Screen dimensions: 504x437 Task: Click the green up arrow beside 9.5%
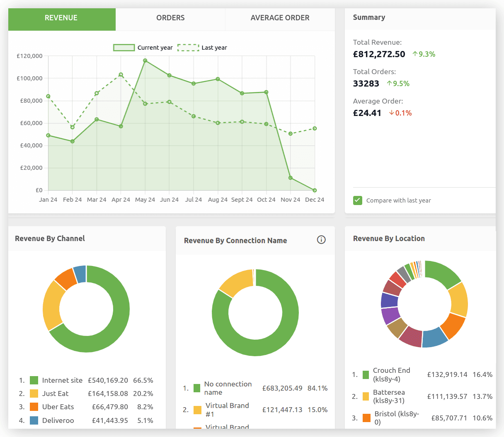tap(389, 83)
